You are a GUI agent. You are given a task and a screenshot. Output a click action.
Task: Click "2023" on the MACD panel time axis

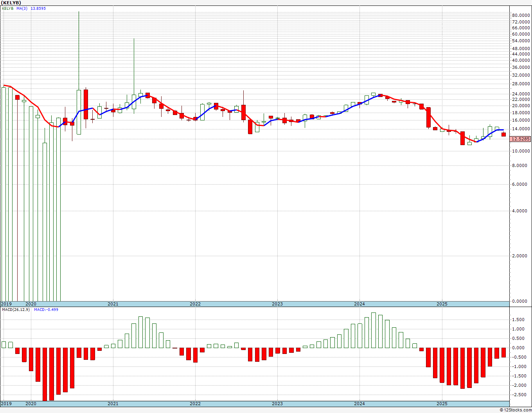(x=277, y=403)
